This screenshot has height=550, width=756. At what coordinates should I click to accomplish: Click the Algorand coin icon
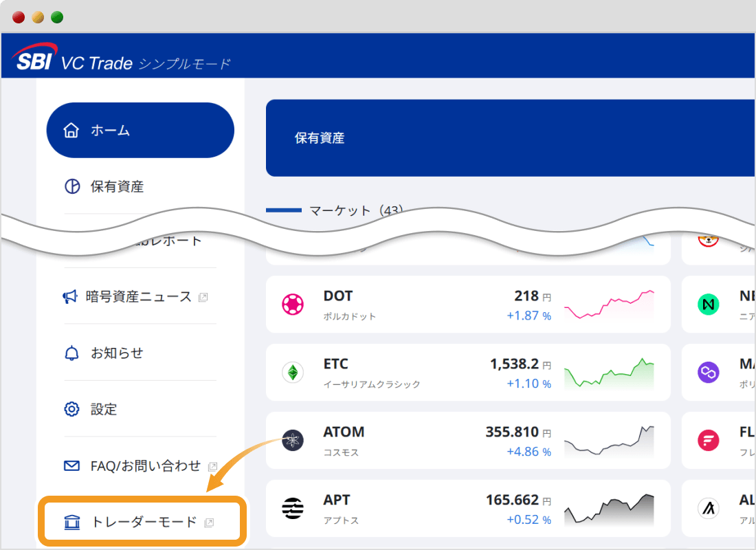[x=709, y=509]
